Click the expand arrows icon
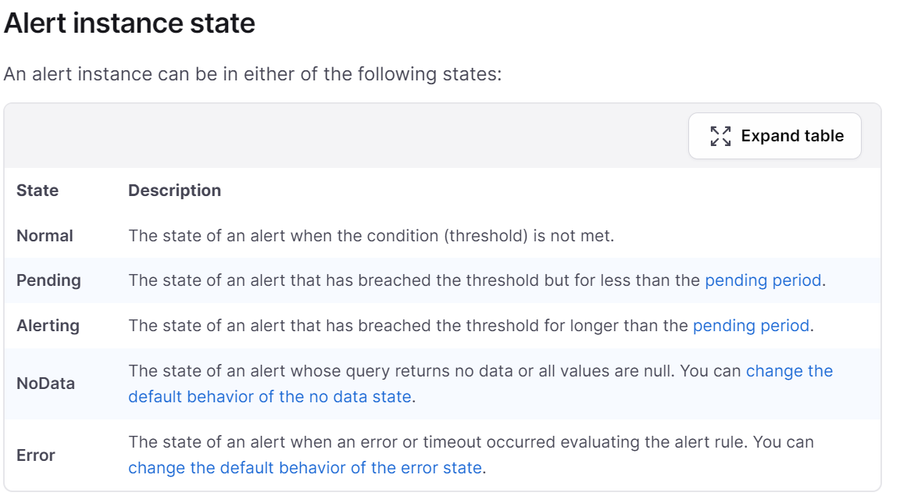900x503 pixels. point(720,136)
